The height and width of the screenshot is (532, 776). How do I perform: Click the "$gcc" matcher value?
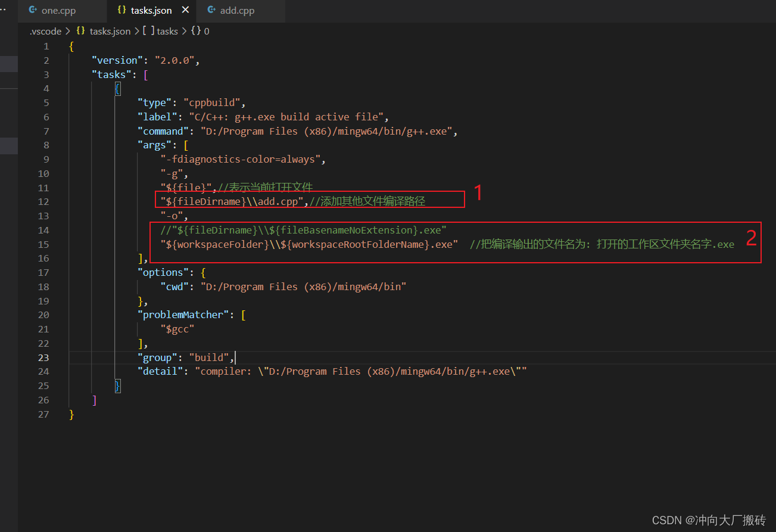tap(177, 329)
